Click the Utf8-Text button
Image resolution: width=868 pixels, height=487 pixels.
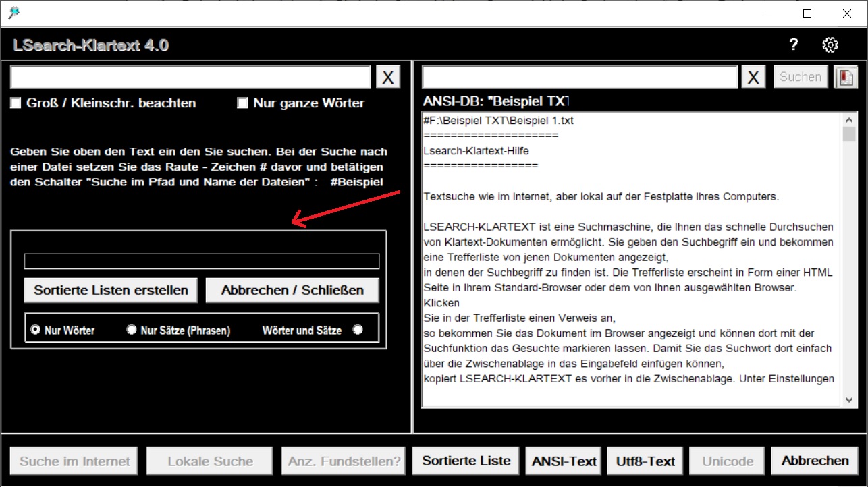646,461
